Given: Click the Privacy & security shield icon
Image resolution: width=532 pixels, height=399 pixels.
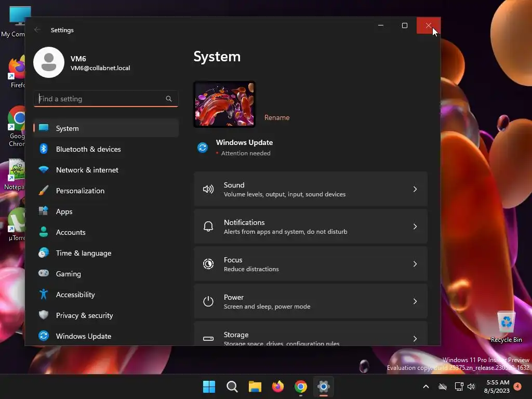Looking at the screenshot, I should (x=44, y=315).
